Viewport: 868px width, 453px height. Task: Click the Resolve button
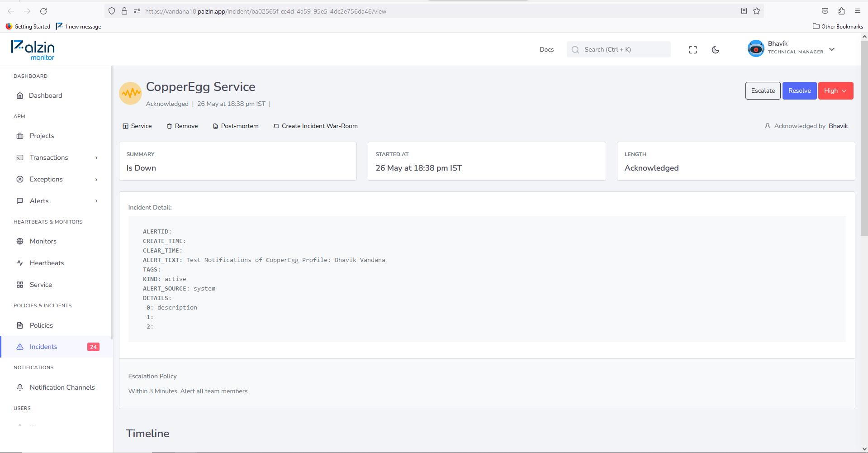click(799, 91)
